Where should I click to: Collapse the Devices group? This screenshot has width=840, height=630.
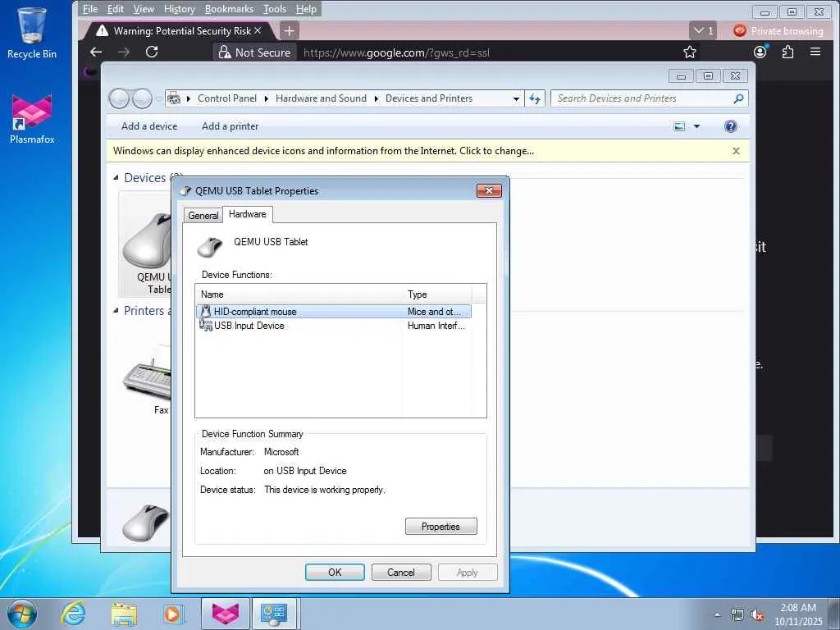tap(116, 177)
